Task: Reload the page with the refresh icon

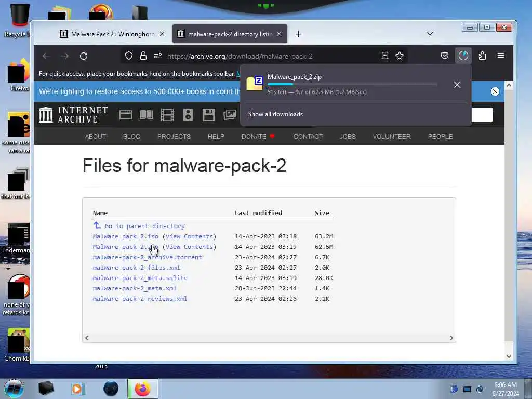Action: [84, 56]
